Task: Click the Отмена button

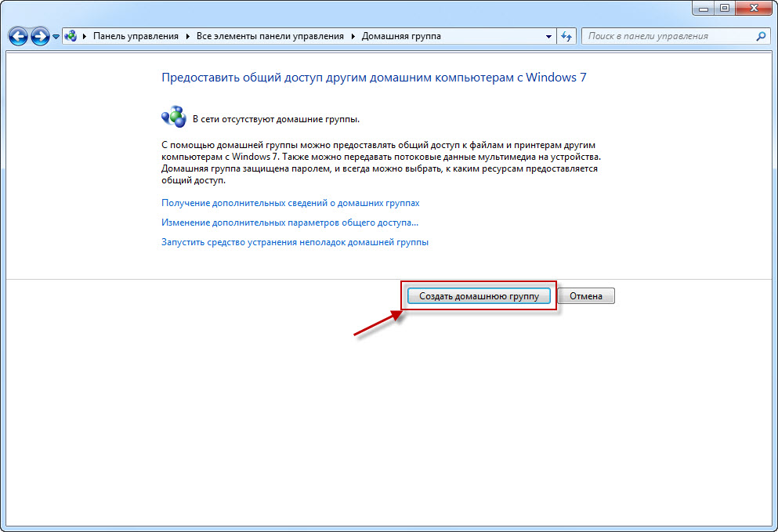Action: pos(586,296)
